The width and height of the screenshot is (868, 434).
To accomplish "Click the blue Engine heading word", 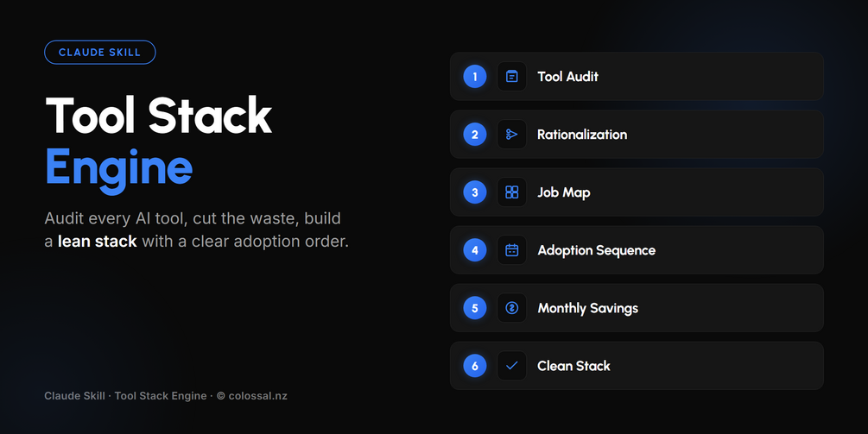I will [x=118, y=169].
